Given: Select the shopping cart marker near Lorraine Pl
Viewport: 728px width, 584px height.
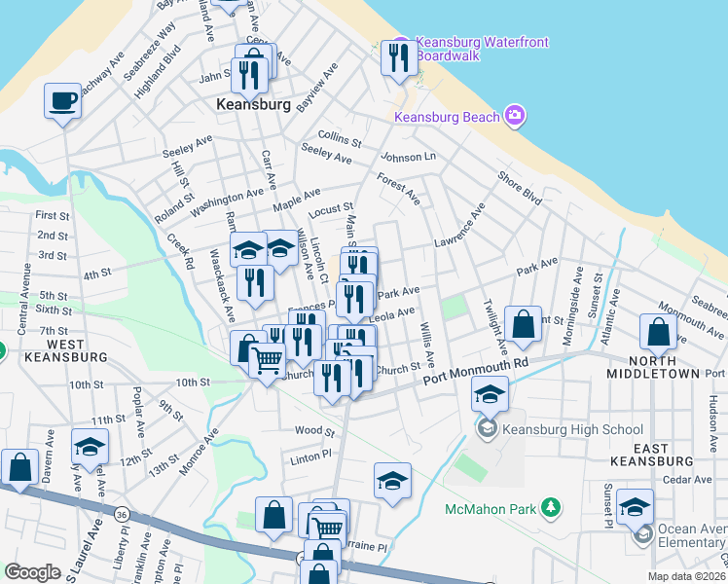Looking at the screenshot, I should tap(327, 529).
